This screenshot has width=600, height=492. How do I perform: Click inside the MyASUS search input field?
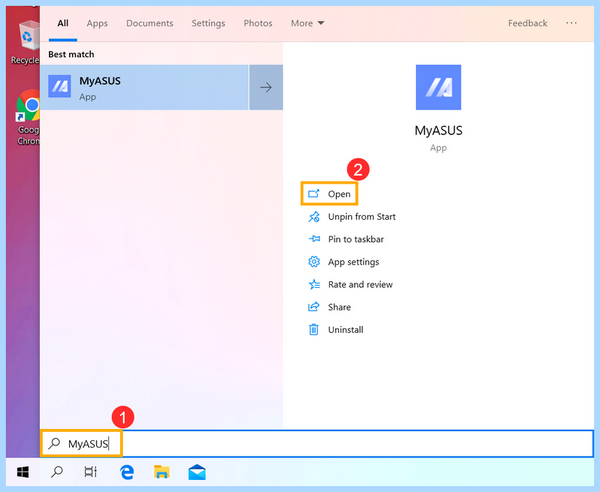tap(317, 443)
